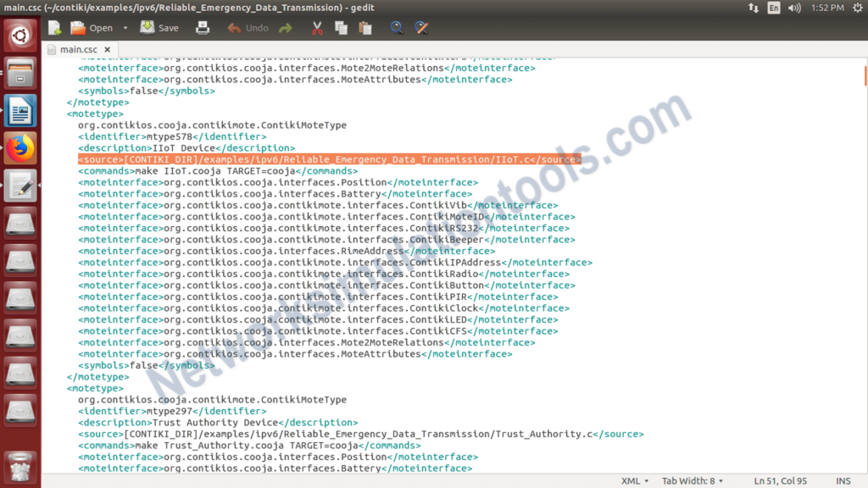Click the volume icon in the top bar

click(795, 8)
